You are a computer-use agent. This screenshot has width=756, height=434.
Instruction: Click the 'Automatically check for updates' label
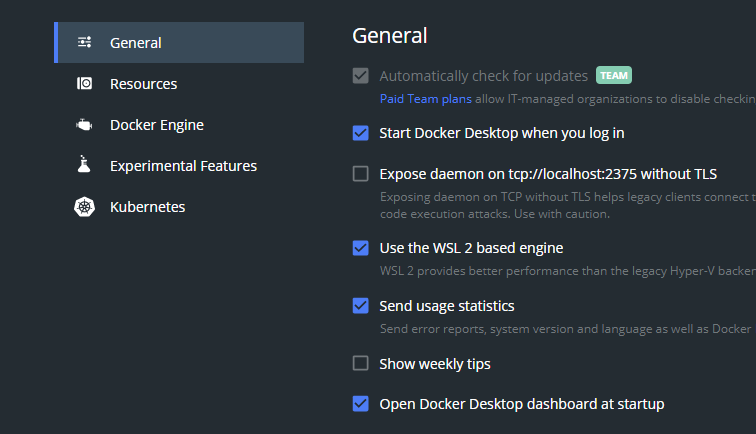[x=484, y=76]
